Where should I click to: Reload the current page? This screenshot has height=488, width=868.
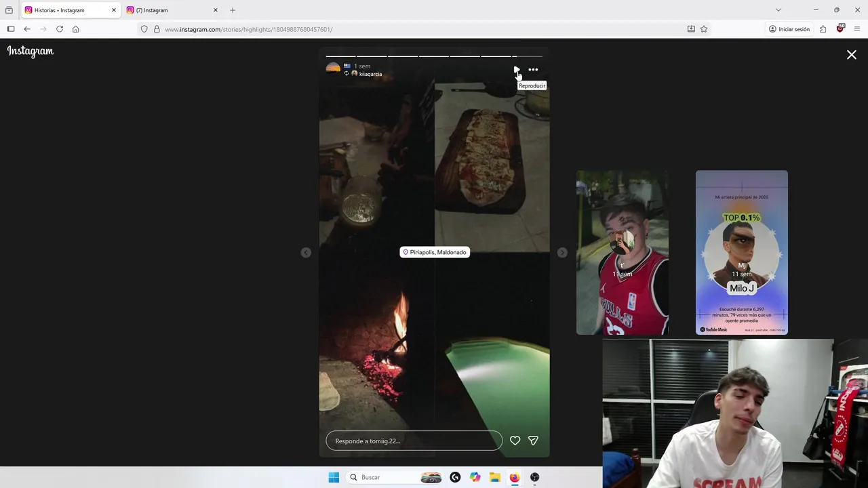tap(60, 29)
